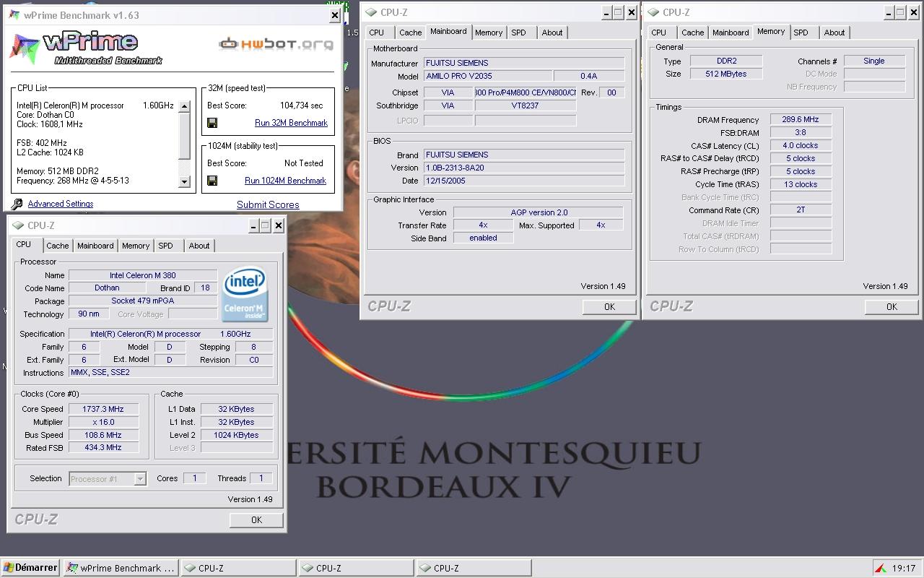Click Submit Scores link
This screenshot has width=924, height=578.
pos(268,204)
